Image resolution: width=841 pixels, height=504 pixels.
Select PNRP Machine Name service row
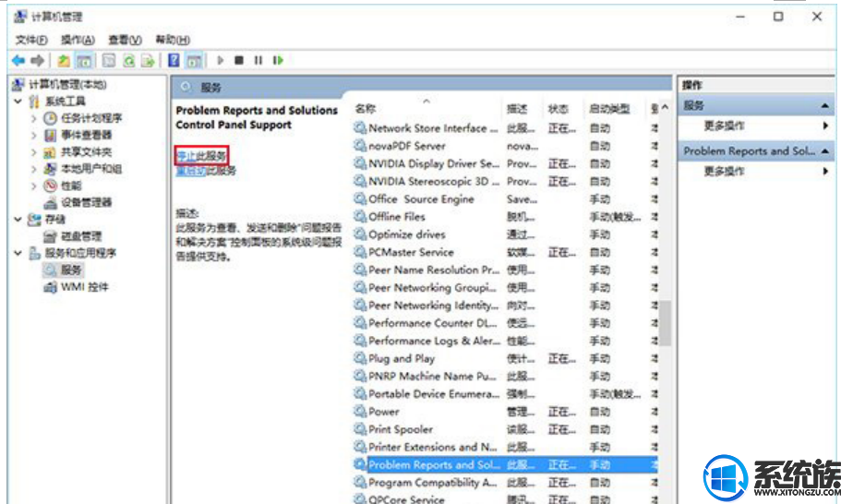point(505,376)
